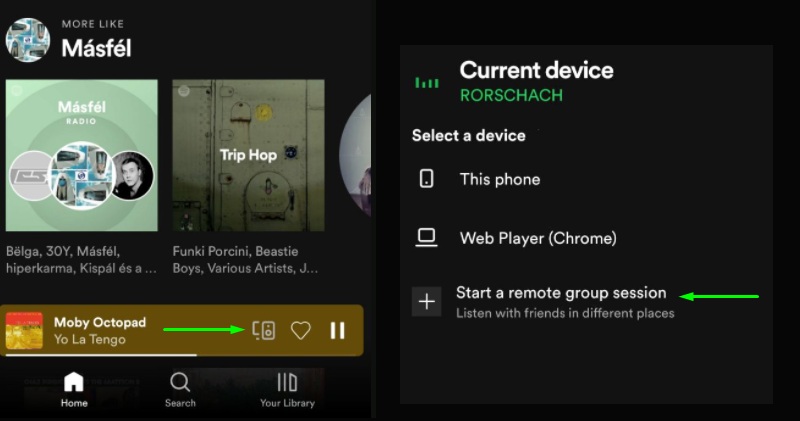This screenshot has height=421, width=800.
Task: Open the Your Library tab
Action: (287, 389)
